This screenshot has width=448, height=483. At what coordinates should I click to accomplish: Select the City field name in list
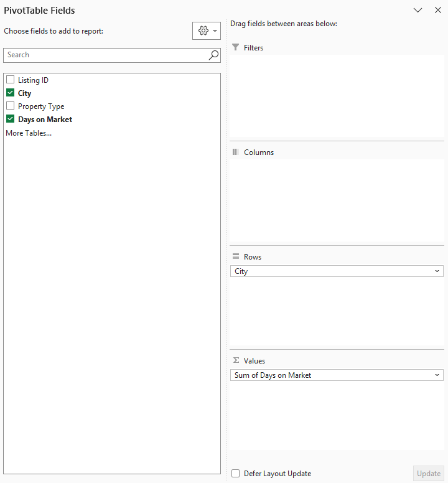[x=25, y=93]
